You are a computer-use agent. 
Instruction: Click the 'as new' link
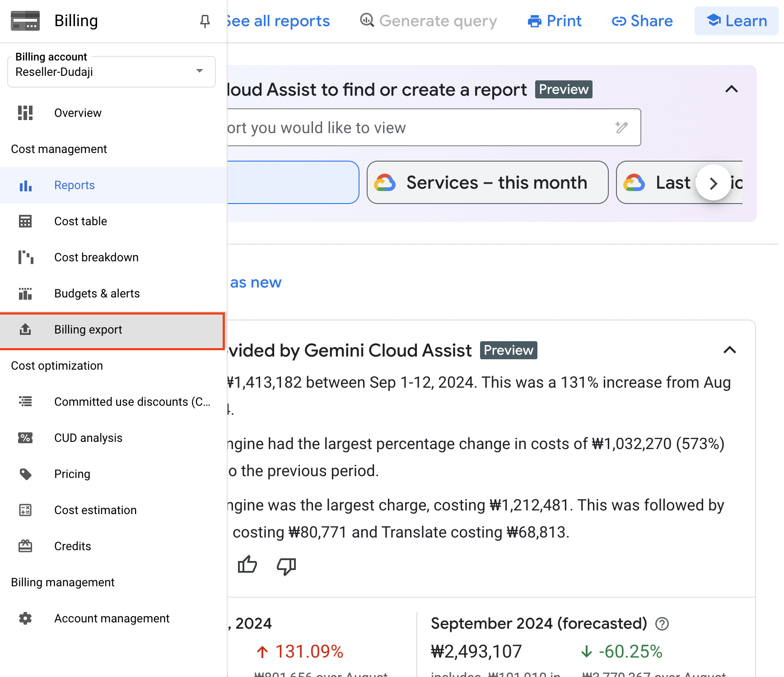pos(256,283)
